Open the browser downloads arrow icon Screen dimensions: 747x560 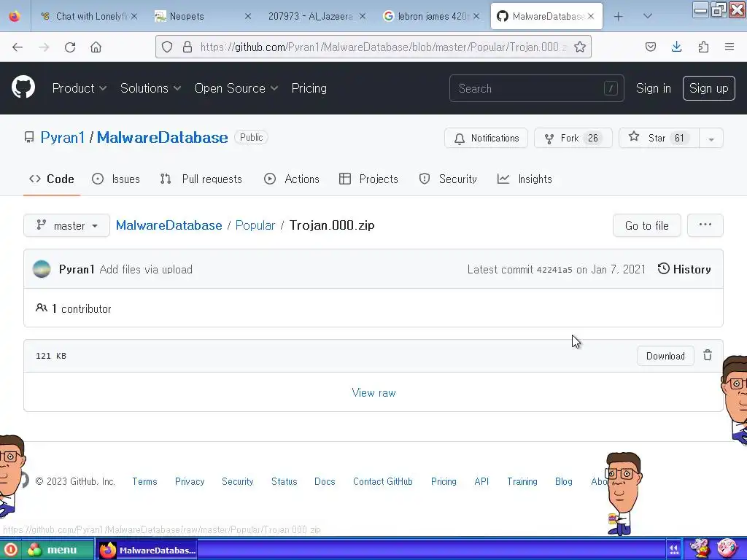click(676, 47)
